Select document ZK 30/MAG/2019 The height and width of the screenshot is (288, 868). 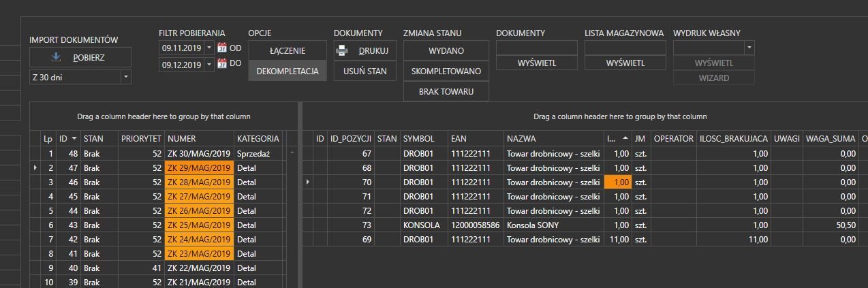pyautogui.click(x=199, y=153)
